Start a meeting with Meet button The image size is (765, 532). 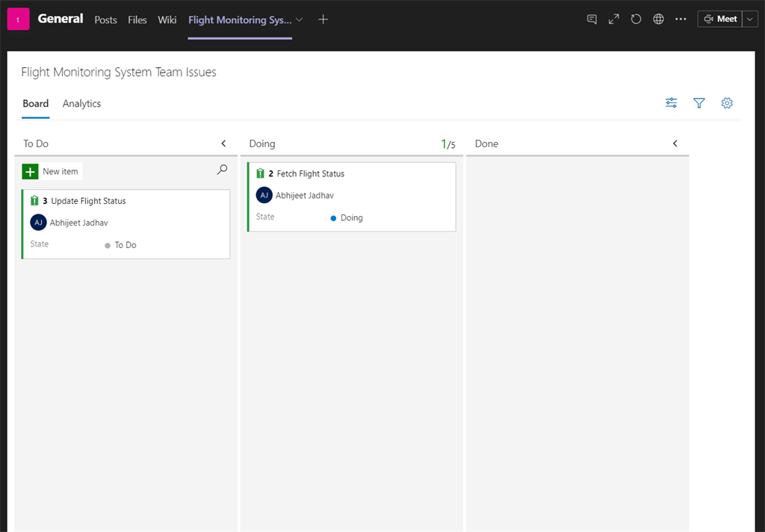point(719,19)
